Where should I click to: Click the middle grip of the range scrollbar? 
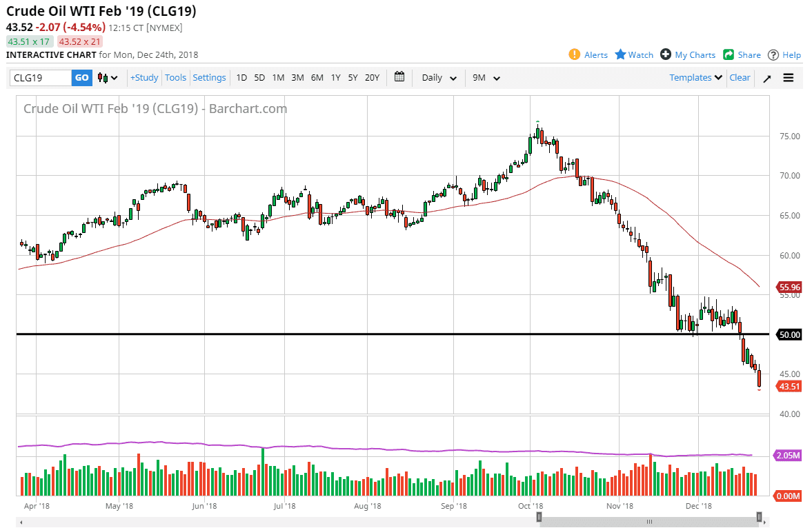(649, 522)
